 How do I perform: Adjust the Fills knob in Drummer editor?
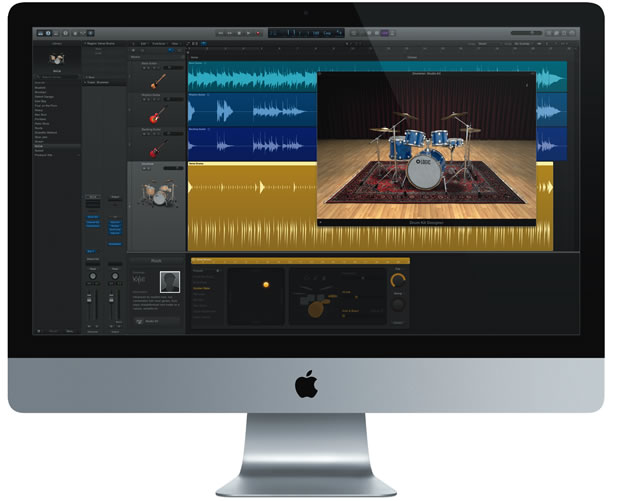[398, 280]
